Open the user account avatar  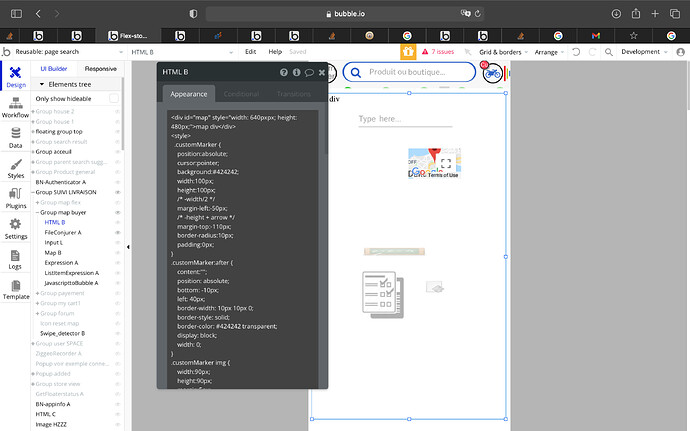coord(680,52)
